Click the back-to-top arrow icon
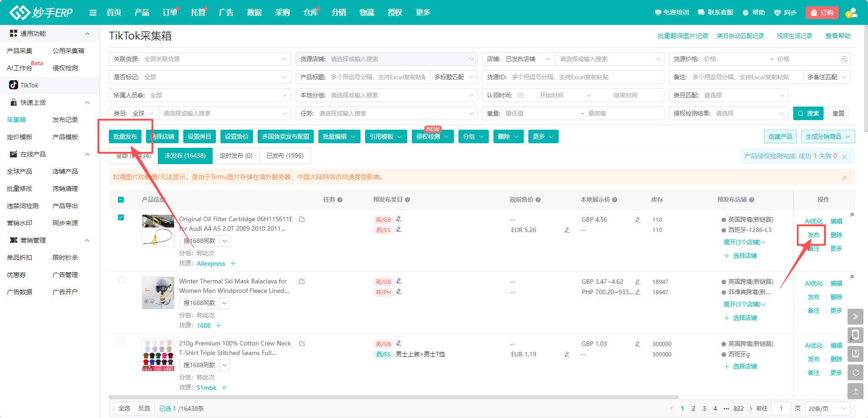This screenshot has height=418, width=868. point(855,391)
